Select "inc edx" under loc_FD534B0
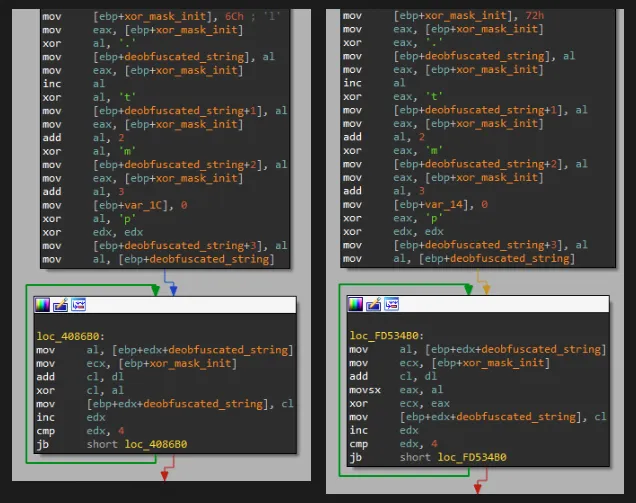The height and width of the screenshot is (503, 636). coord(384,430)
